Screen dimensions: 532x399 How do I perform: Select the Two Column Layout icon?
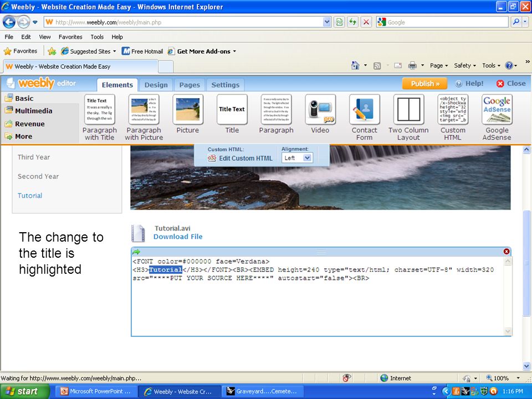pos(408,110)
